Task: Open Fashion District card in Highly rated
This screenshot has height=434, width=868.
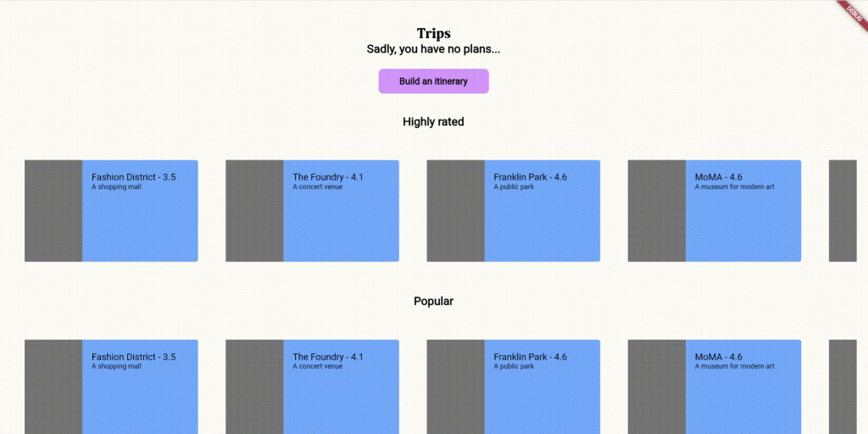Action: (111, 211)
